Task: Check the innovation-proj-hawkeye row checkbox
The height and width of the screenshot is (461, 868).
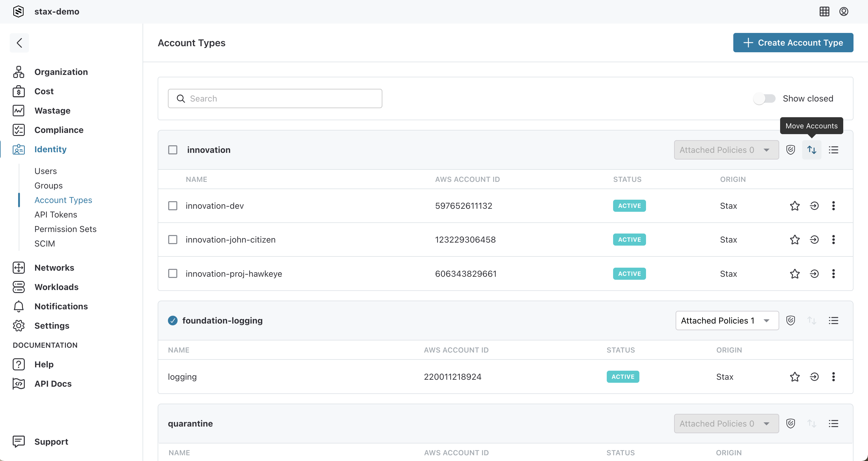Action: 172,274
